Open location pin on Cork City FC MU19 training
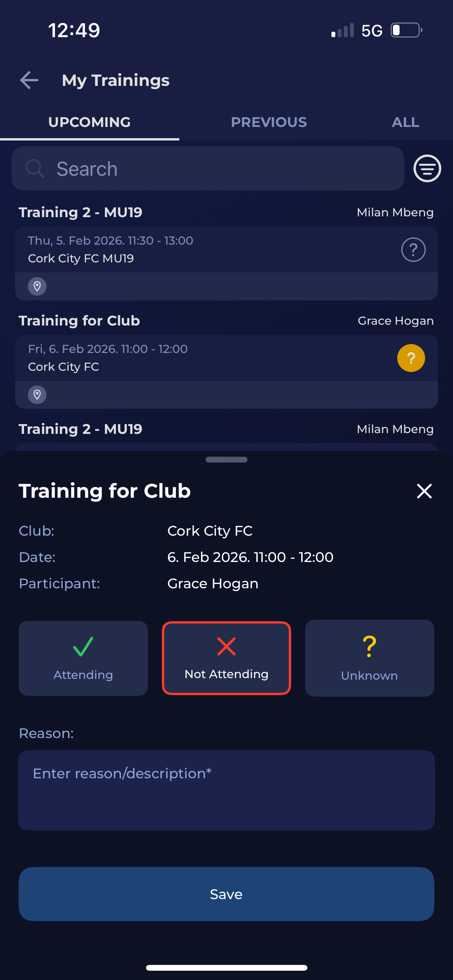The image size is (453, 980). [x=37, y=286]
